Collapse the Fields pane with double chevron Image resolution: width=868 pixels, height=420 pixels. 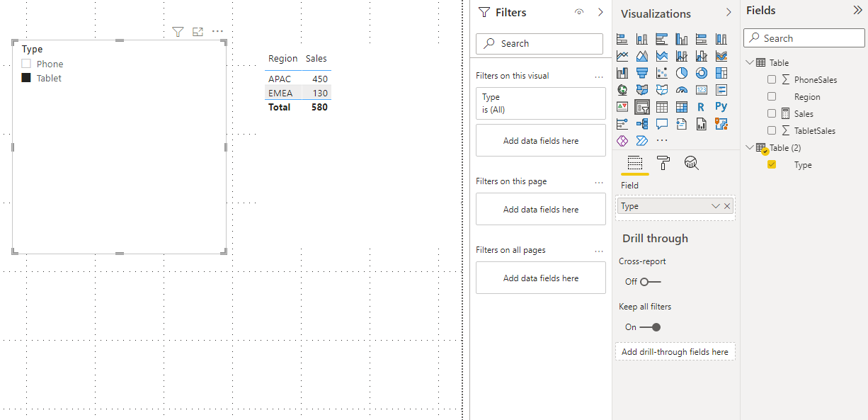click(x=858, y=11)
